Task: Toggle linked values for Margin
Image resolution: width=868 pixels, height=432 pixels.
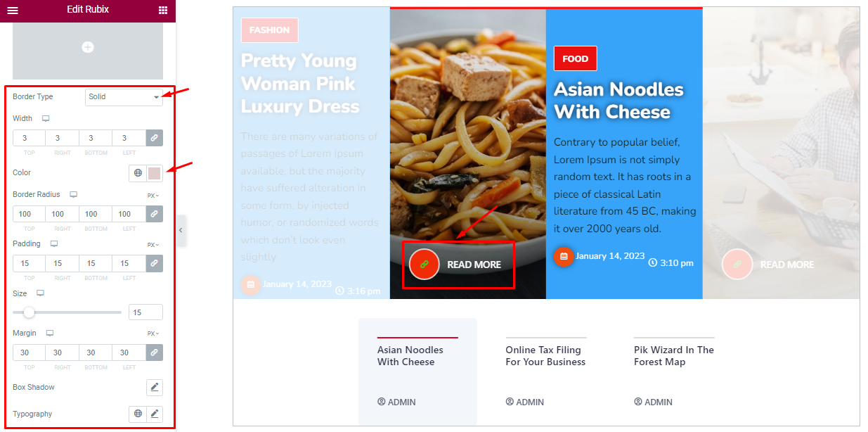Action: (155, 352)
